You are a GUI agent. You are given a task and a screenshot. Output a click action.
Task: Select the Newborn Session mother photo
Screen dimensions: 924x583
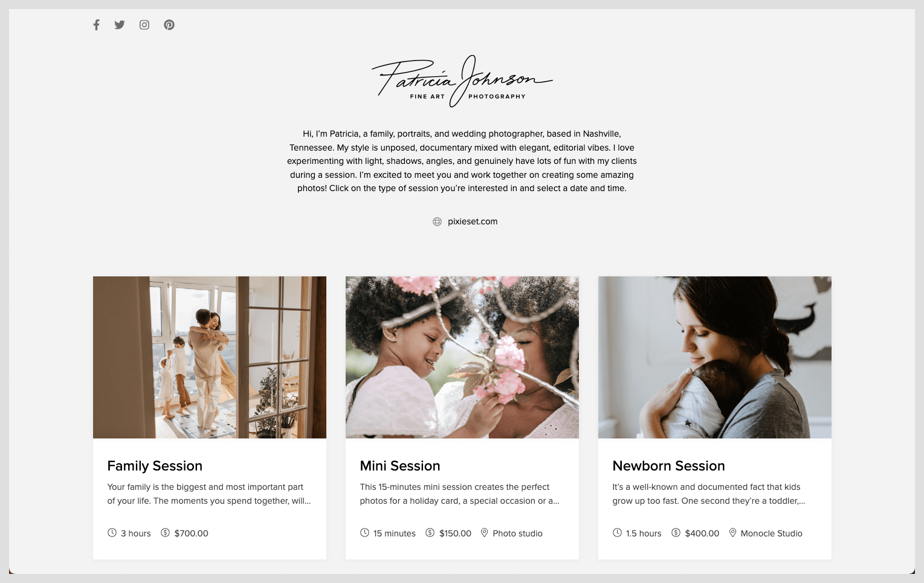[x=715, y=357]
